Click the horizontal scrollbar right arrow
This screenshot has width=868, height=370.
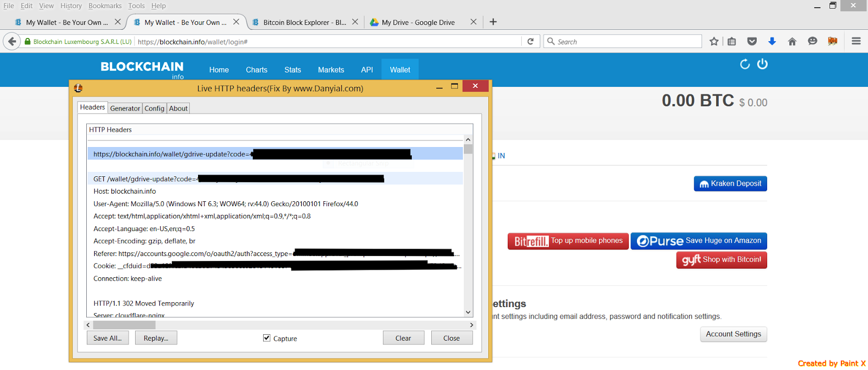[471, 325]
